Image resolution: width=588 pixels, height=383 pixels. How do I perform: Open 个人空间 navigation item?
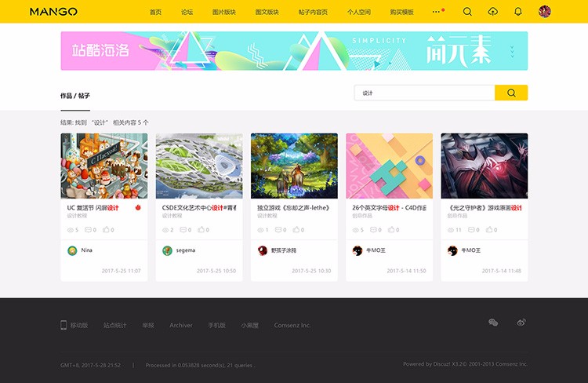[x=359, y=12]
